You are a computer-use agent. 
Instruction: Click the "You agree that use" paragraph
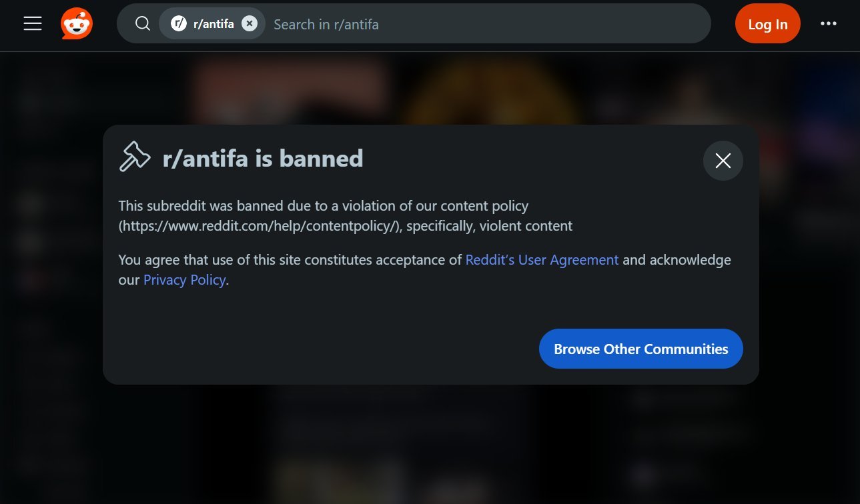click(424, 270)
